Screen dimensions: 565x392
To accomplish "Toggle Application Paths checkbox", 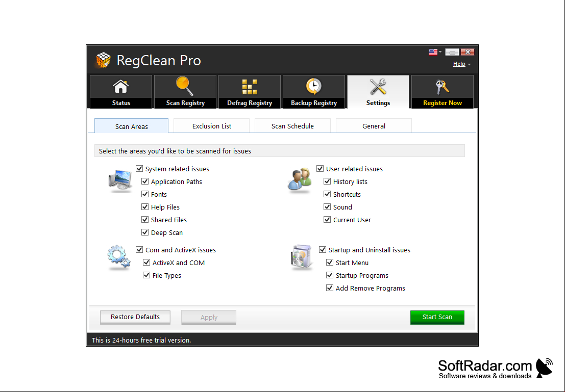I will (x=145, y=181).
